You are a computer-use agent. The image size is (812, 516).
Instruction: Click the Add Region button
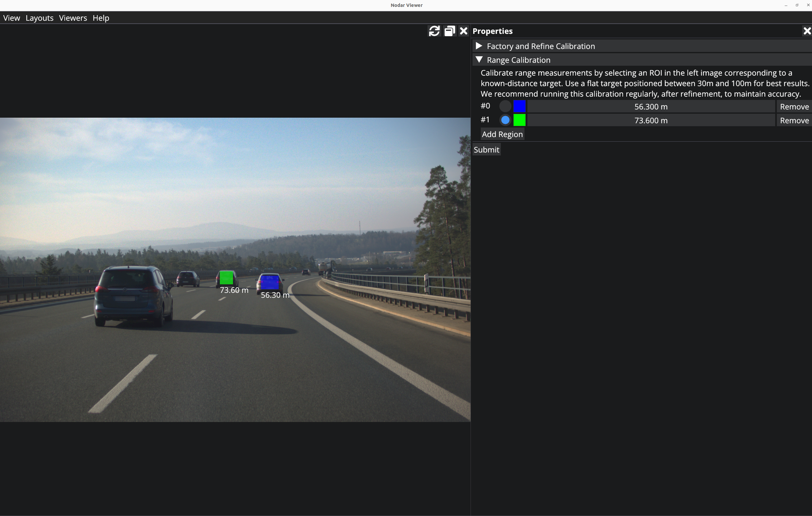[502, 134]
